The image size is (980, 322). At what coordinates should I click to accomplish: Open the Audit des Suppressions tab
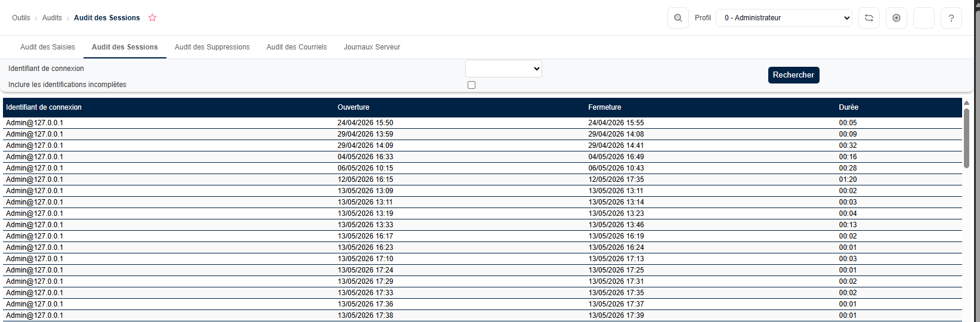212,47
